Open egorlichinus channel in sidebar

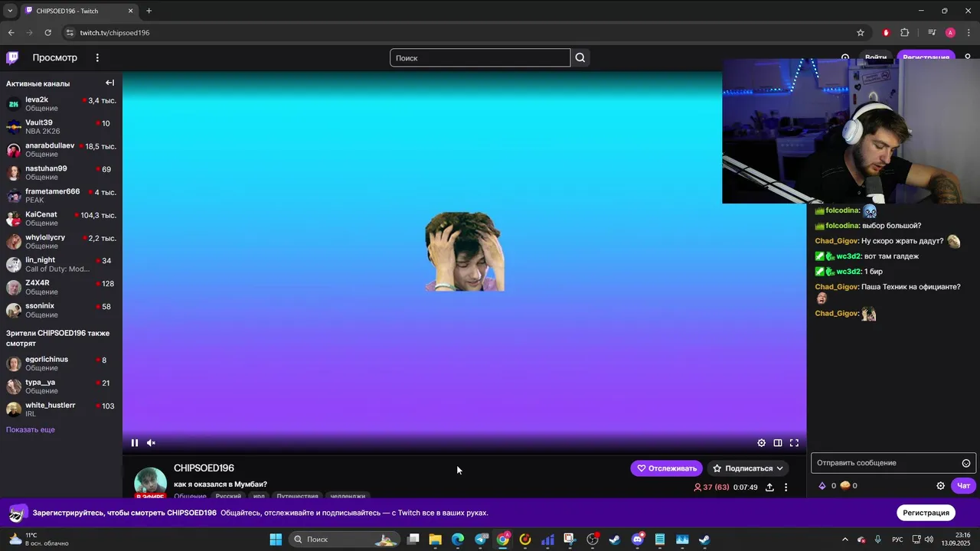tap(61, 364)
